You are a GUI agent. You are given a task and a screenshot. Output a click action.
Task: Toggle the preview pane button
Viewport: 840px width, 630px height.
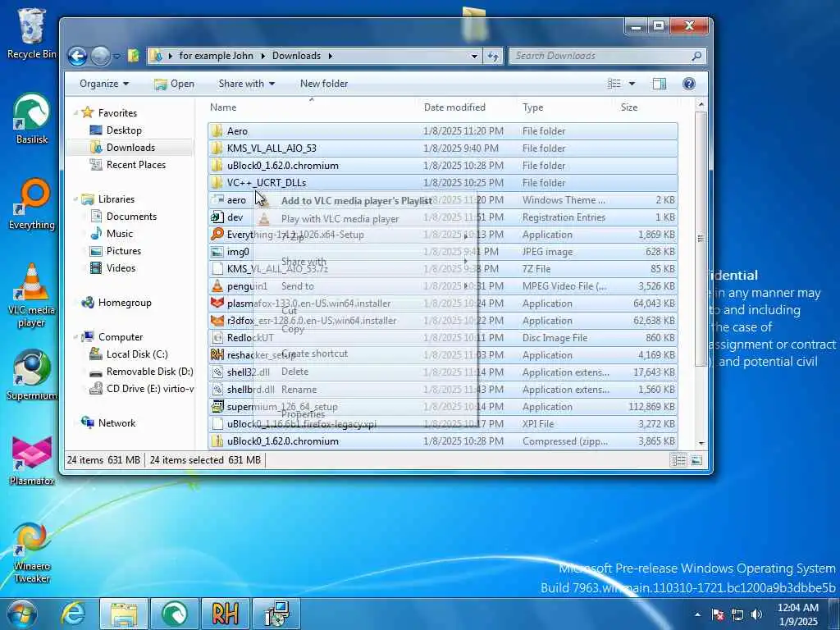click(x=660, y=84)
